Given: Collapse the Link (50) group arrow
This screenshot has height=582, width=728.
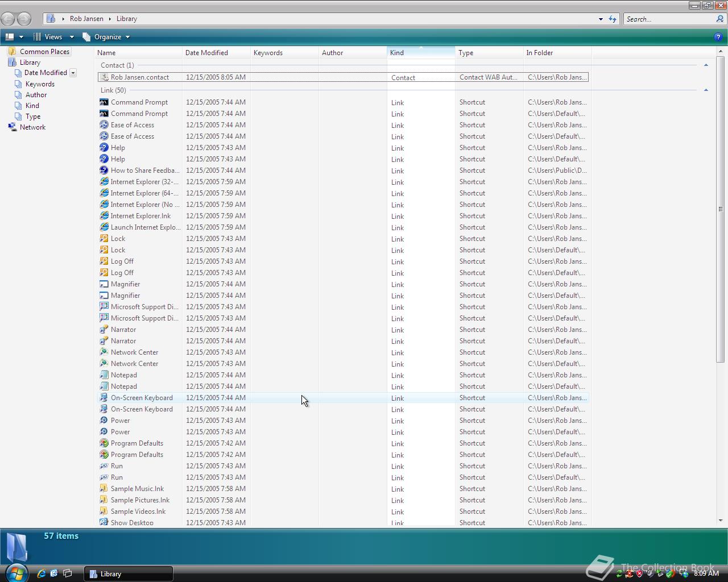Looking at the screenshot, I should click(706, 90).
